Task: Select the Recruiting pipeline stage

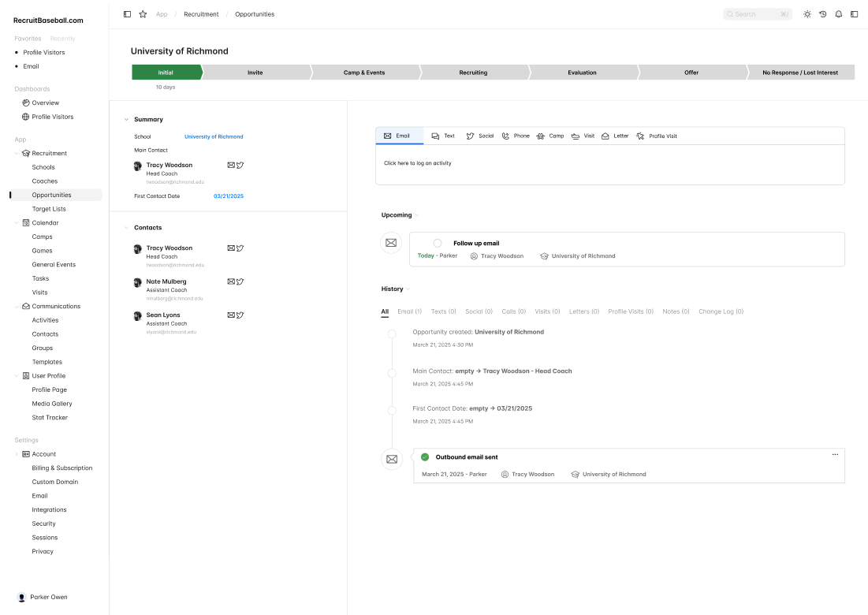Action: point(473,73)
